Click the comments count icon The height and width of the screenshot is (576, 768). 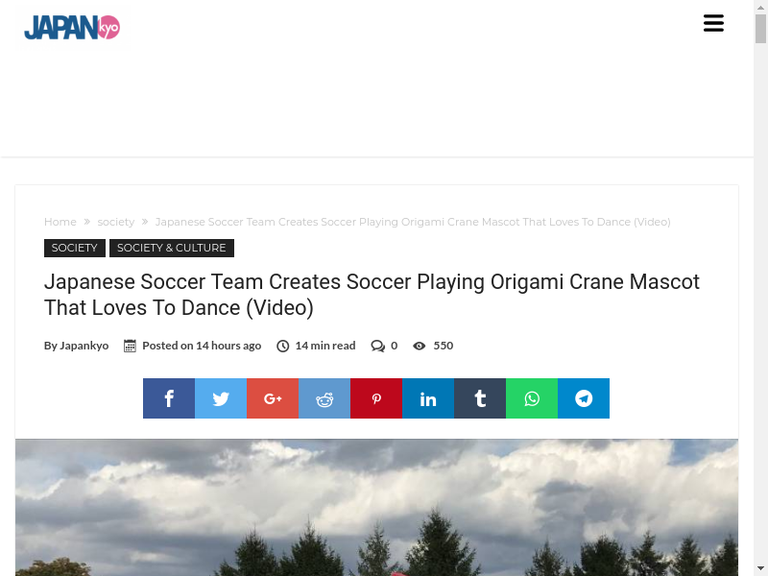point(378,346)
